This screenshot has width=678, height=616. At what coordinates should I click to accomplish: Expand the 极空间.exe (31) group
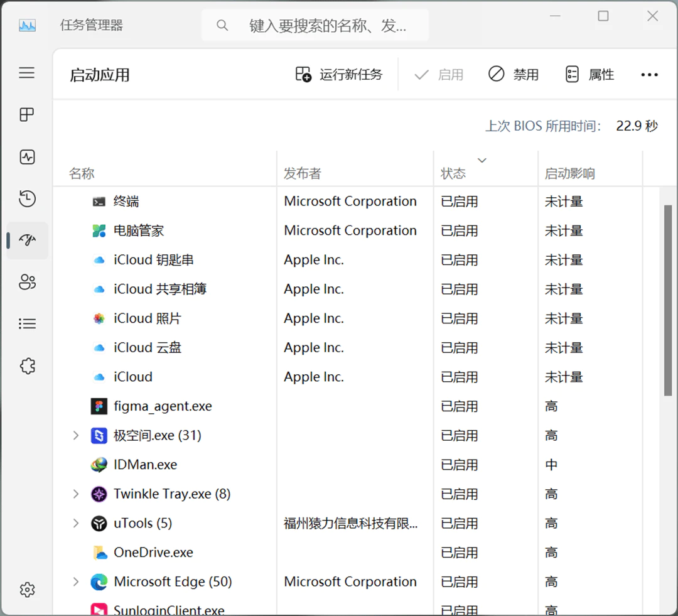point(76,435)
